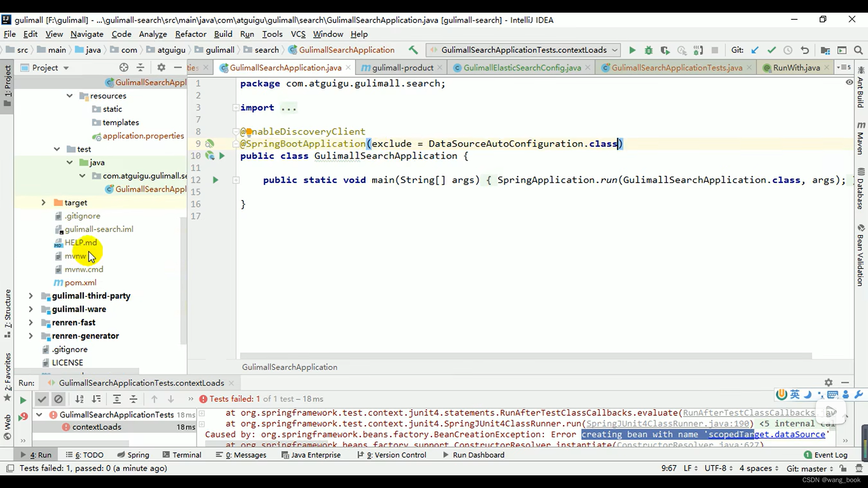Viewport: 868px width, 488px height.
Task: Open the Navigate menu
Action: pyautogui.click(x=87, y=34)
